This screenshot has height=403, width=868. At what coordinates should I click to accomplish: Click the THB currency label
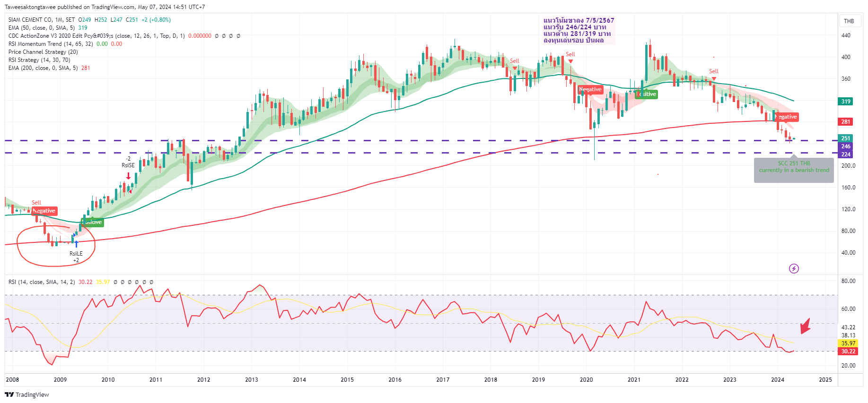(849, 21)
